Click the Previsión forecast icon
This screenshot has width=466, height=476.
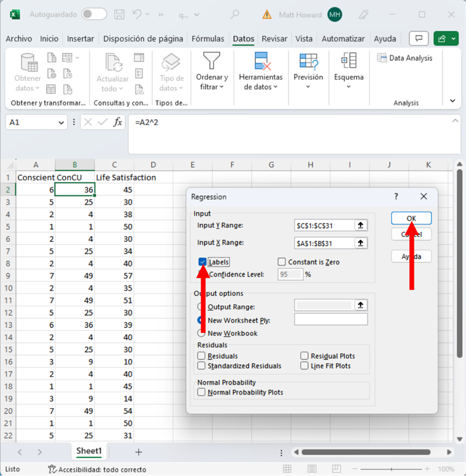pyautogui.click(x=308, y=61)
